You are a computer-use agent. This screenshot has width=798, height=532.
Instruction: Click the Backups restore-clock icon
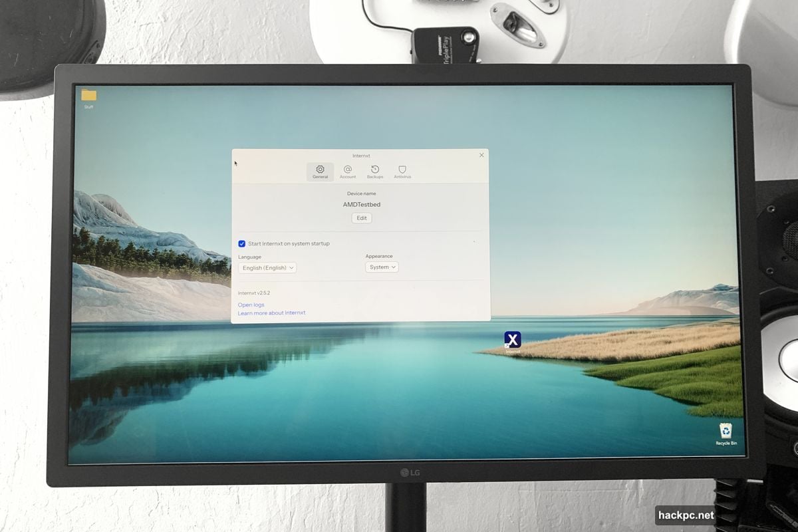tap(374, 170)
